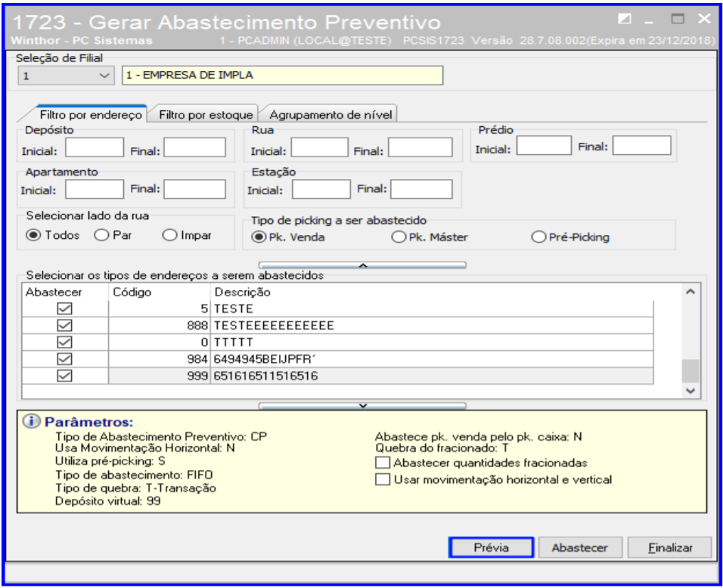Maximize the Gerar Abastecimento Preventivo window
Viewport: 723px width, 588px height.
(x=678, y=19)
